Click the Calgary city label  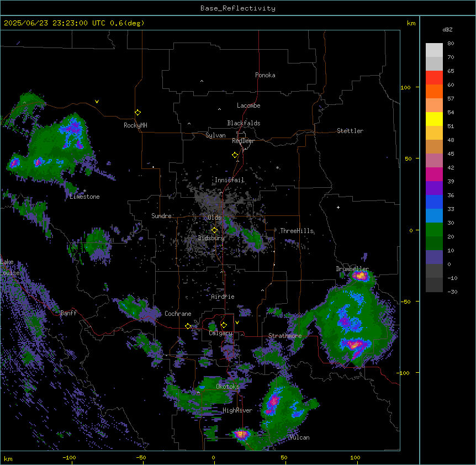[x=221, y=333]
